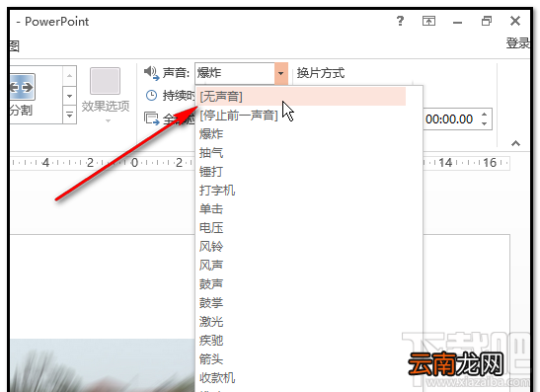
Task: Choose [无声音] from the sound list
Action: point(302,97)
